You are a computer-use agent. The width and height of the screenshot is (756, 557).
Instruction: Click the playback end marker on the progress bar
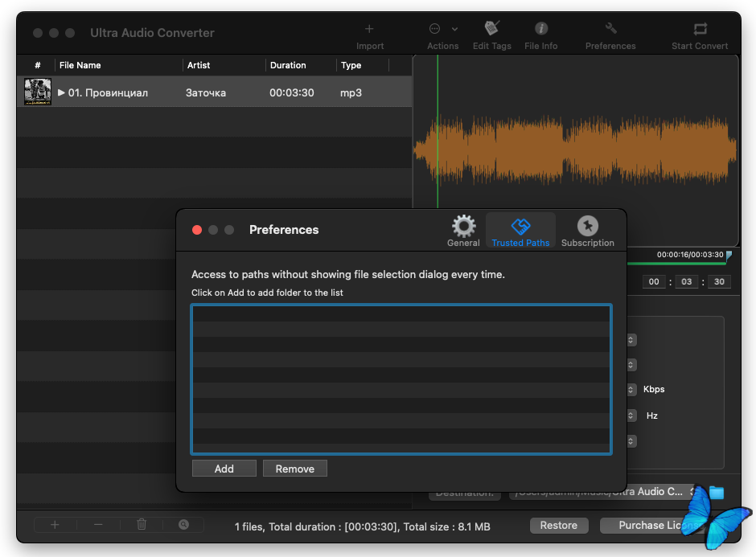click(729, 256)
